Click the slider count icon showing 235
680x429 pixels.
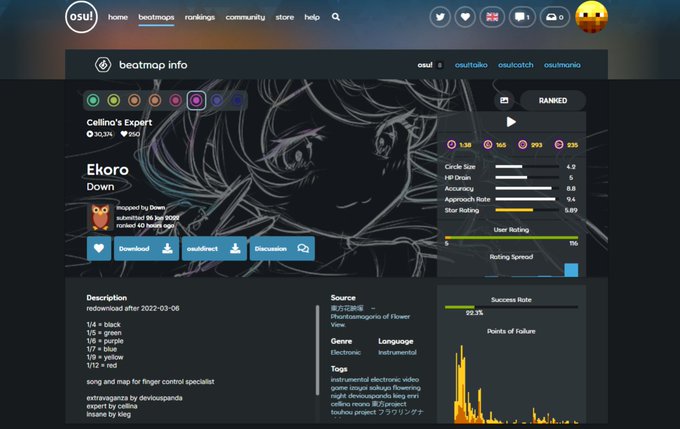[x=559, y=144]
